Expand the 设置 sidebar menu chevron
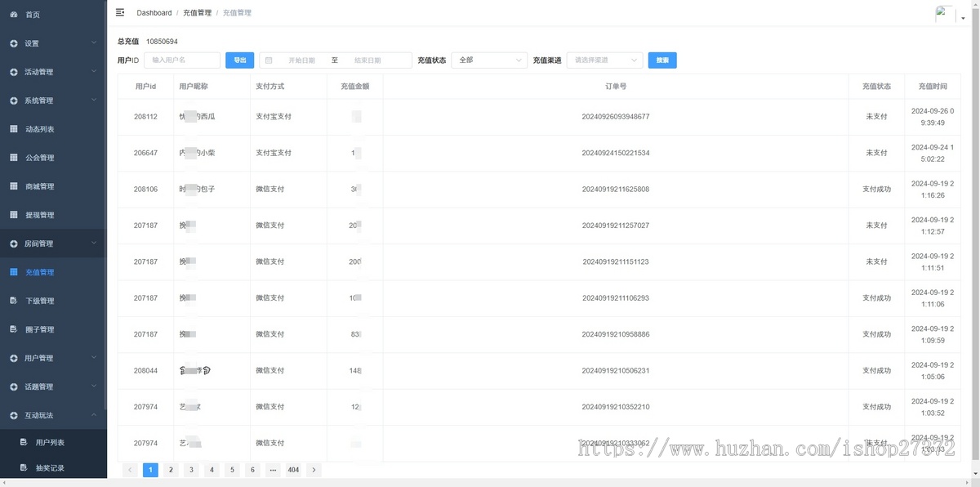 [94, 42]
